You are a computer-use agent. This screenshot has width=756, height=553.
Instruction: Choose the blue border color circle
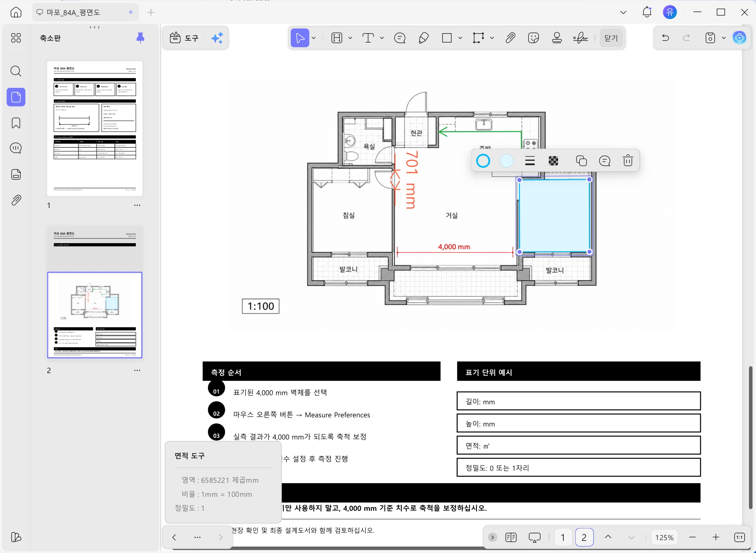pos(483,161)
